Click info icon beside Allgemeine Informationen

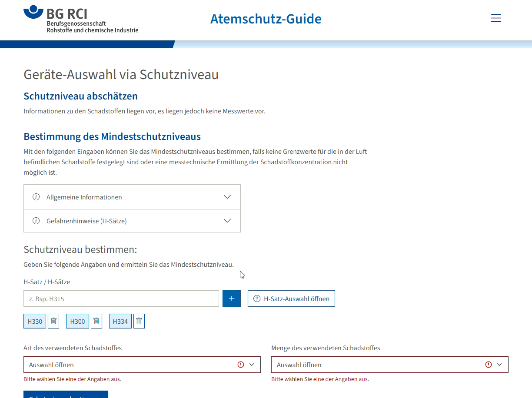click(x=36, y=197)
